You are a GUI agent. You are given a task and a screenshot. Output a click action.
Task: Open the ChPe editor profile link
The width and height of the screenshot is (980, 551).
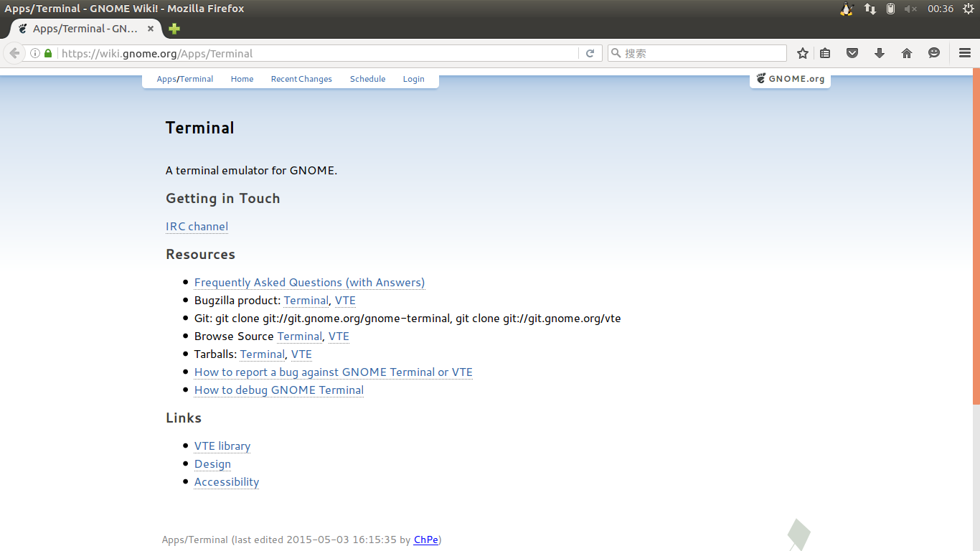426,540
